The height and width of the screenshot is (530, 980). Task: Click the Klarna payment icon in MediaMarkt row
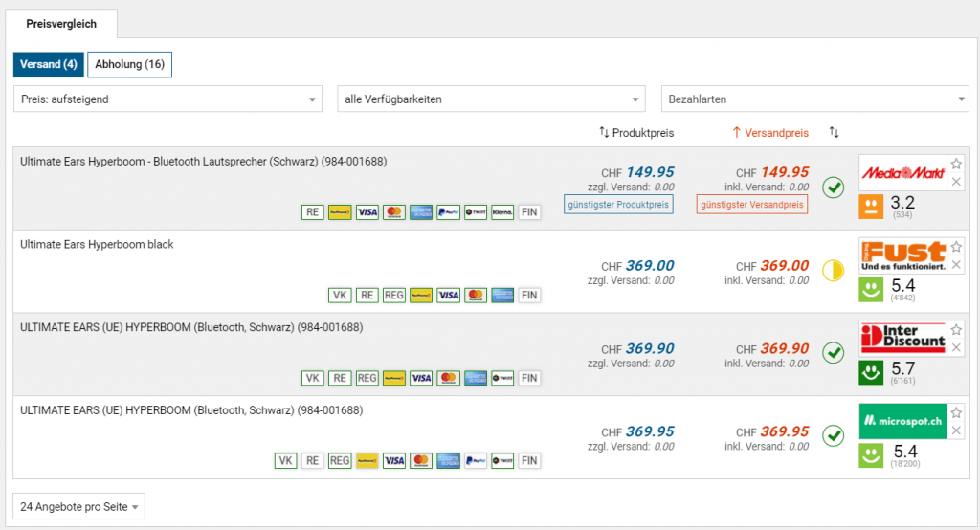[502, 212]
